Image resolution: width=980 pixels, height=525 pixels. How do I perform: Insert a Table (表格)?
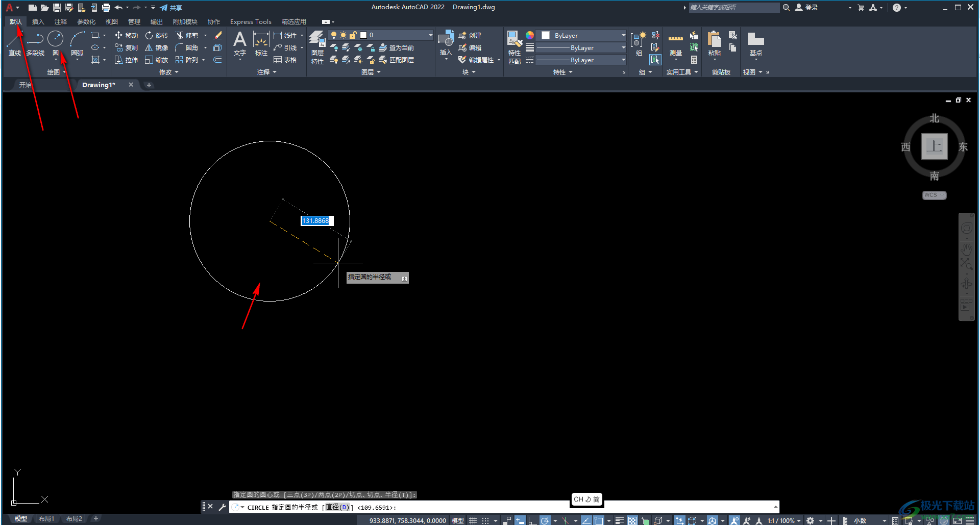pos(285,60)
